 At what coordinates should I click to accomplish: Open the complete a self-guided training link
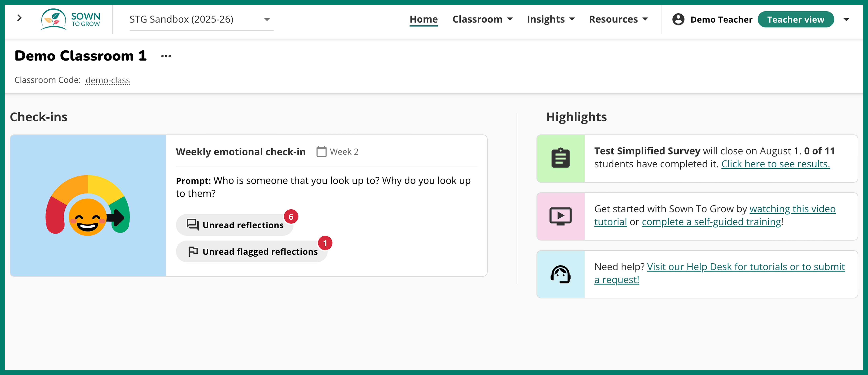[711, 222]
